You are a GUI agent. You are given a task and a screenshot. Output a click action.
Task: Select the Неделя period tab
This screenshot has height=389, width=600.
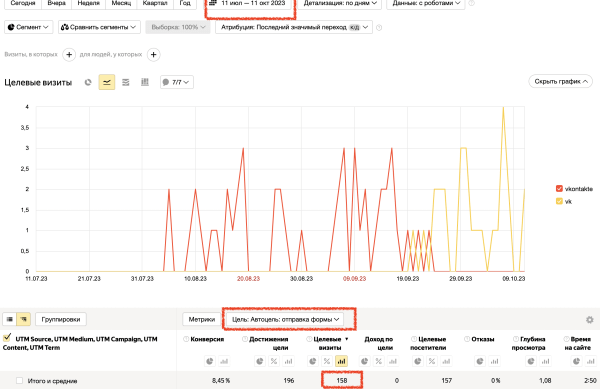pos(88,3)
